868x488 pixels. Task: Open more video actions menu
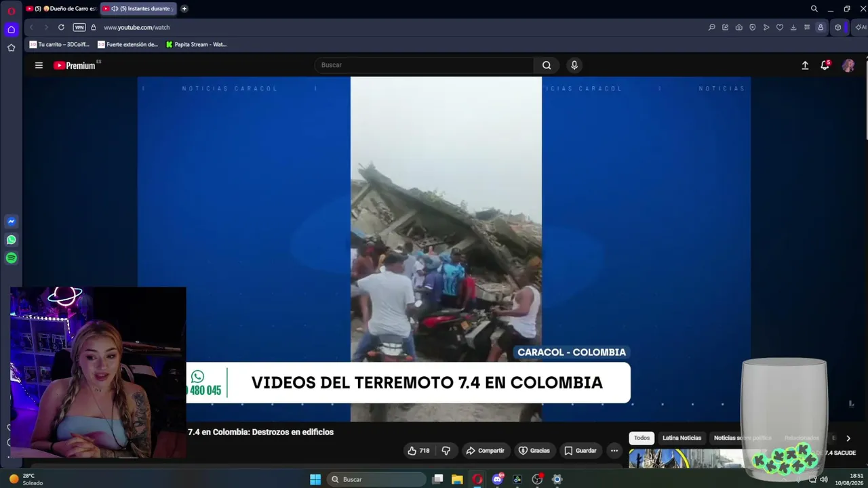[x=614, y=451]
